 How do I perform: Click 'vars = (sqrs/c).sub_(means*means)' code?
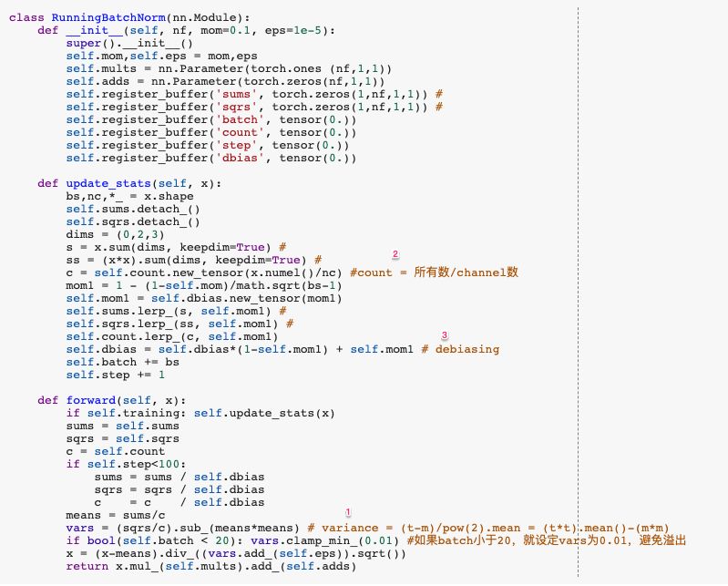pyautogui.click(x=183, y=529)
